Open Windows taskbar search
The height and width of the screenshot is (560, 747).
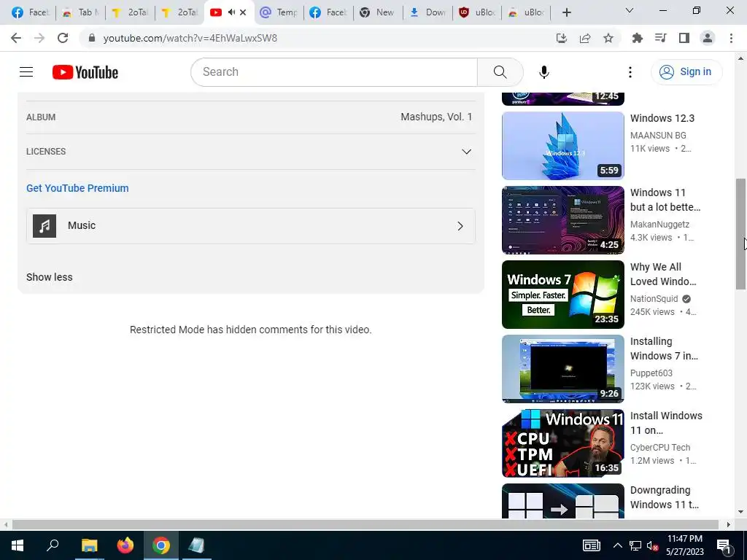53,545
